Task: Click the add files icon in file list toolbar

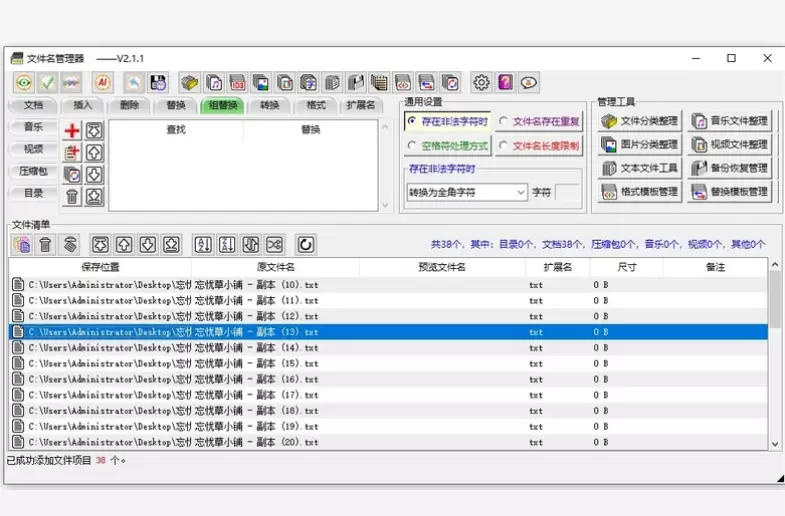Action: click(22, 245)
